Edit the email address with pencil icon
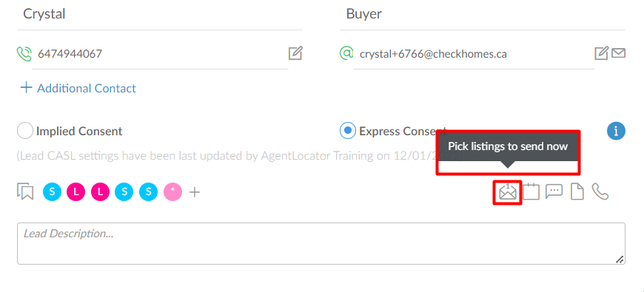This screenshot has height=292, width=644. 601,53
